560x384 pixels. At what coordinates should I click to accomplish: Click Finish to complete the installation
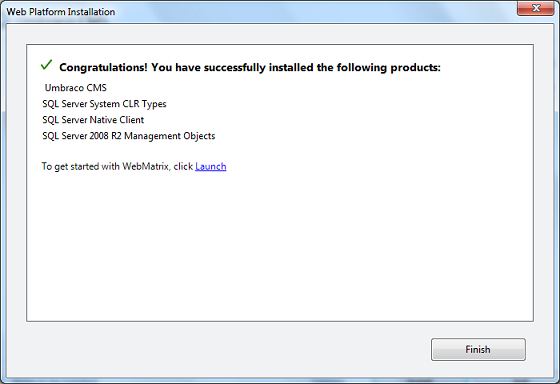(478, 349)
